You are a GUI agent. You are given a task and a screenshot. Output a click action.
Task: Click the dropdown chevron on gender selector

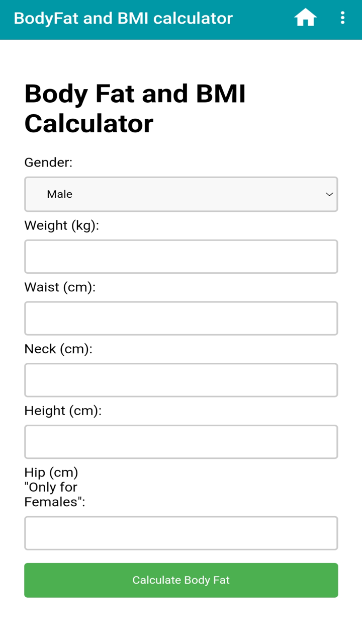pos(329,194)
